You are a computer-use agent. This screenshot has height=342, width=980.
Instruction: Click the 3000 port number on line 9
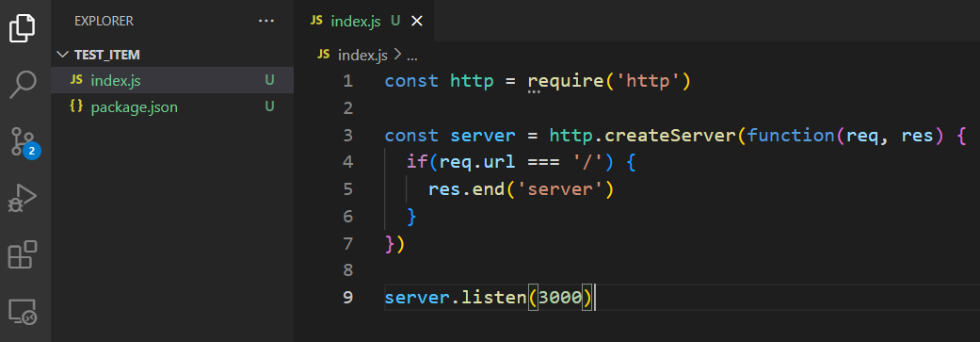[560, 297]
